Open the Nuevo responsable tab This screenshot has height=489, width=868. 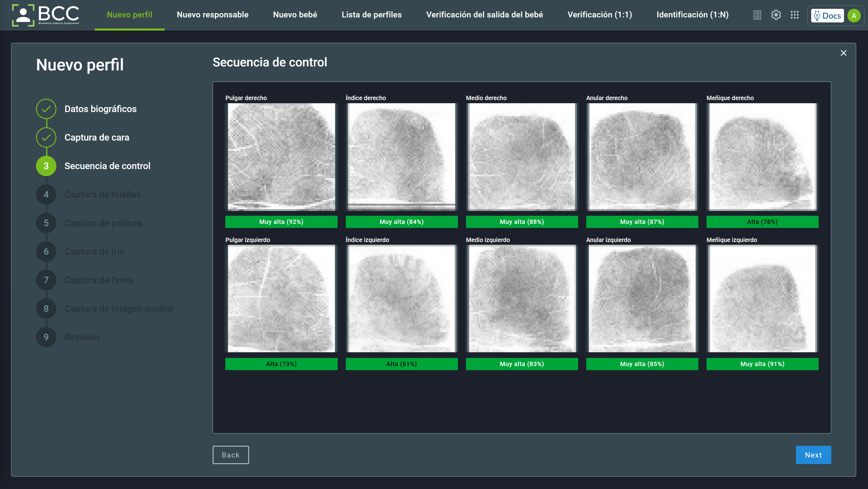[213, 15]
